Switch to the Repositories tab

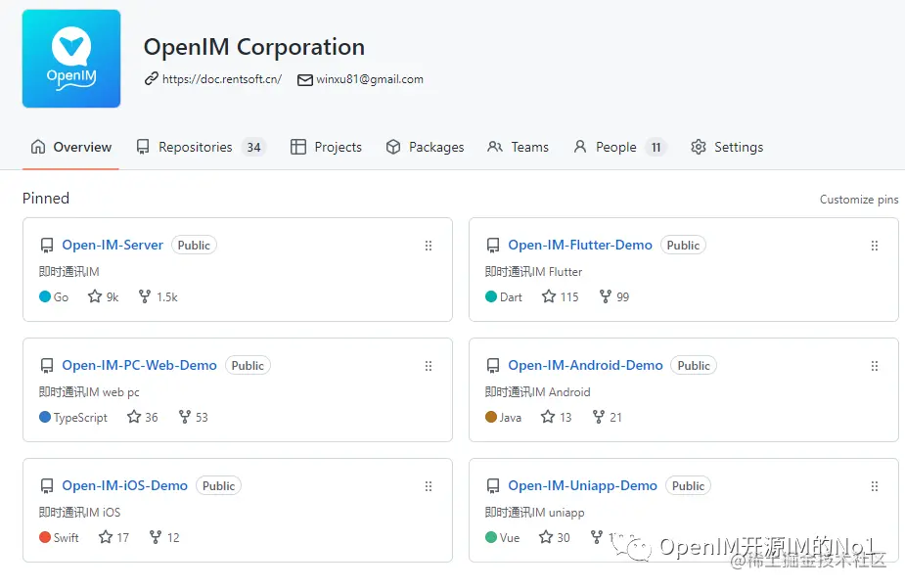click(195, 147)
